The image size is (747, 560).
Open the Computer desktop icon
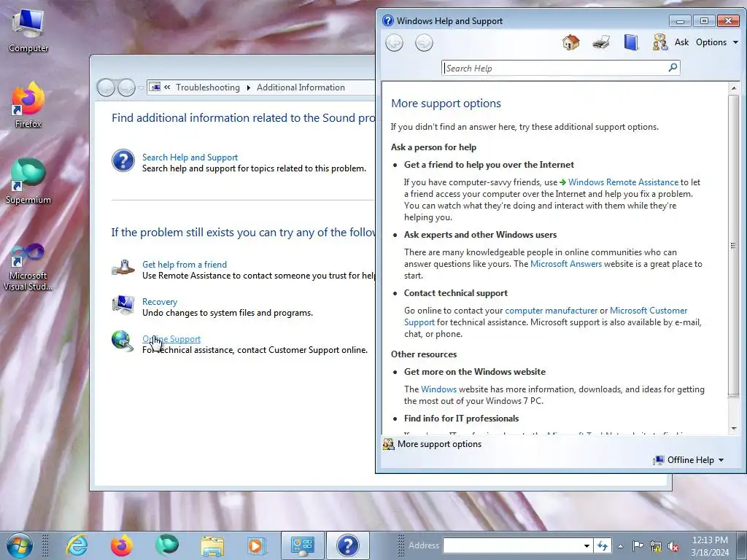click(x=28, y=31)
